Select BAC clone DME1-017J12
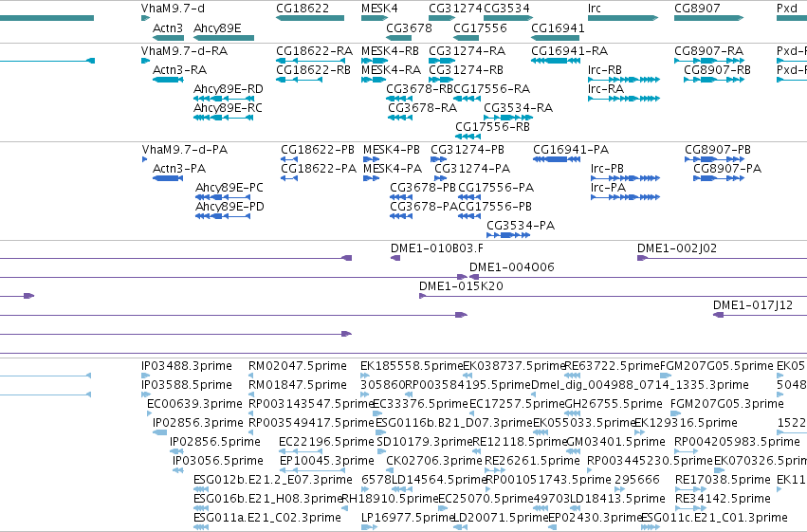The image size is (807, 532). (x=760, y=315)
